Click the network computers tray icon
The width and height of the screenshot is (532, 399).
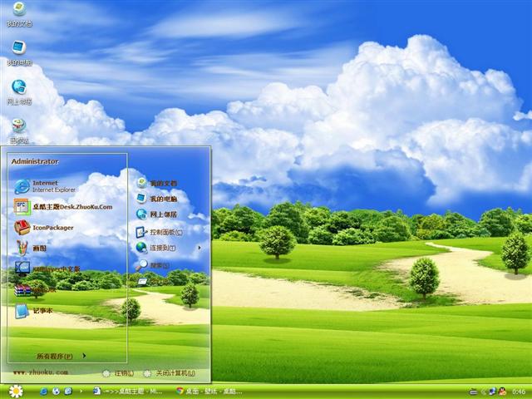point(491,392)
